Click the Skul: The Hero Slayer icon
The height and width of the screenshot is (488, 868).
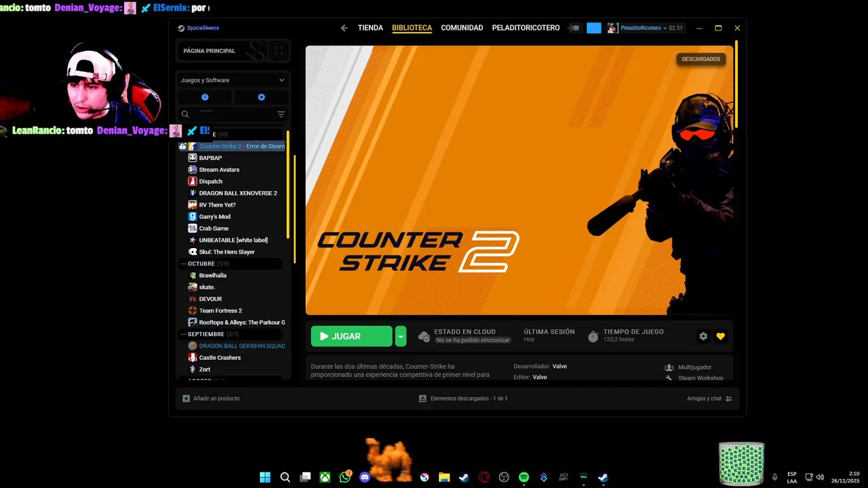[x=193, y=251]
